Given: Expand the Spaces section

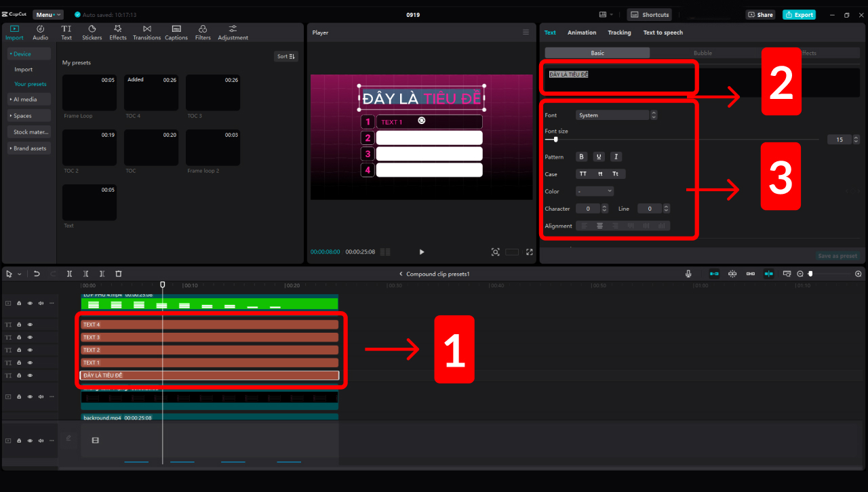Looking at the screenshot, I should (30, 115).
